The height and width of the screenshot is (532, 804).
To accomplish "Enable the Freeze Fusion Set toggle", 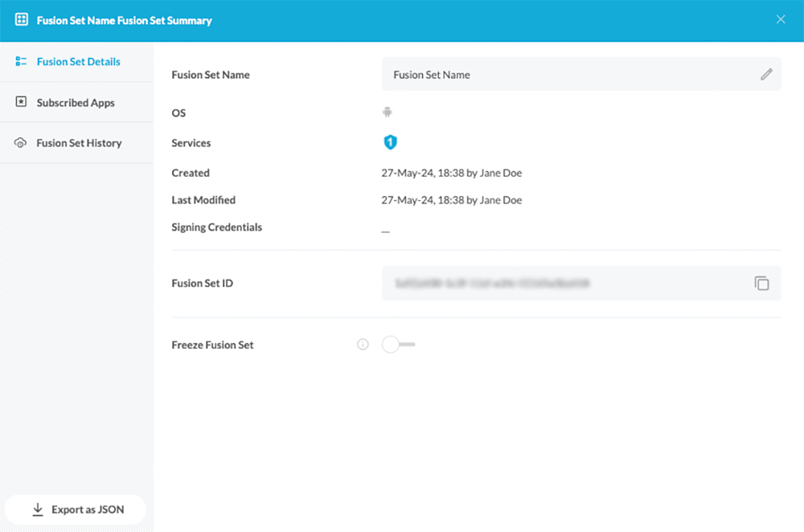I will [x=397, y=345].
